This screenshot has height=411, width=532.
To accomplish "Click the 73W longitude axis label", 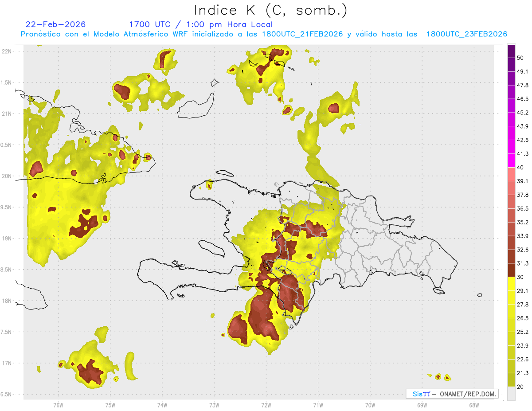I will 214,405.
